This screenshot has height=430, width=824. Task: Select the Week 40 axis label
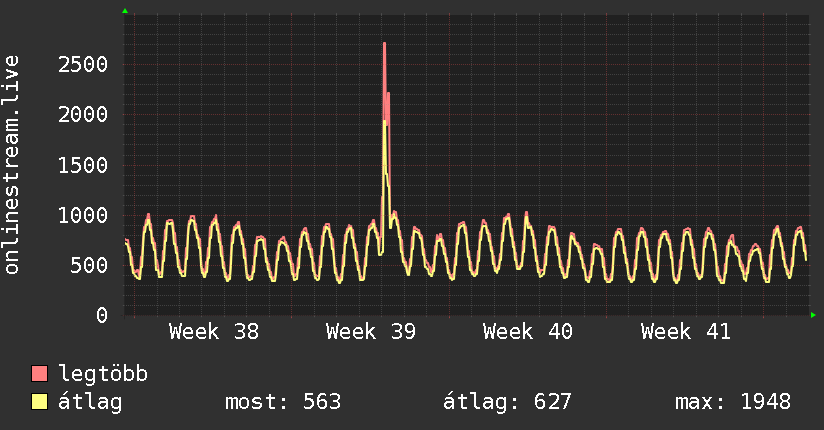click(528, 332)
